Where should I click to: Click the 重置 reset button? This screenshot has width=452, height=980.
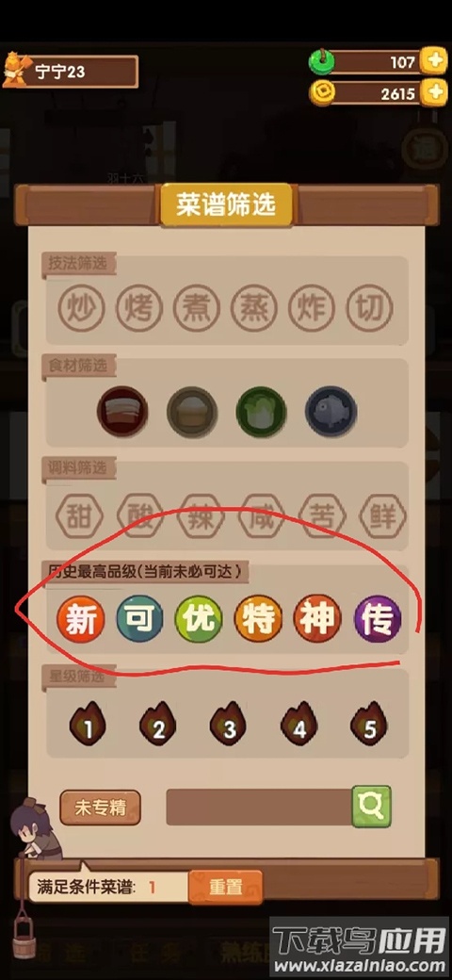[225, 887]
